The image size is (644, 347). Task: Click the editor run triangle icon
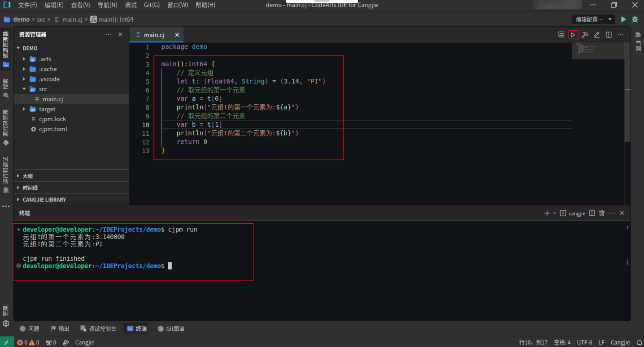[x=573, y=35]
